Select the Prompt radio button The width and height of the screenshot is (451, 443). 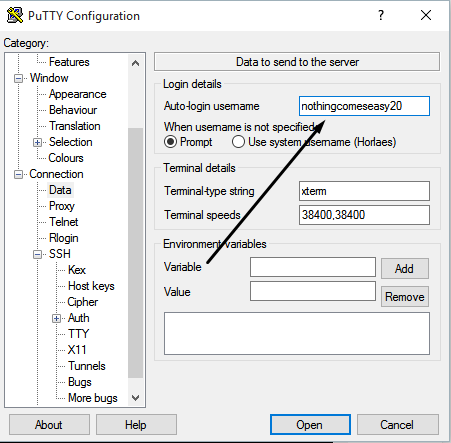point(170,142)
